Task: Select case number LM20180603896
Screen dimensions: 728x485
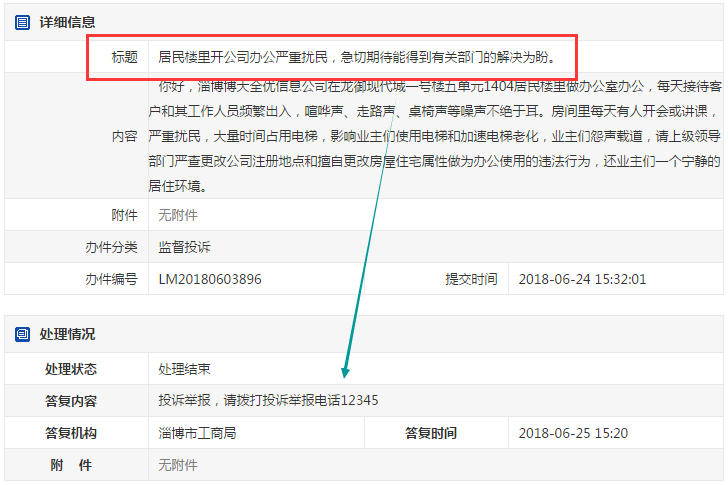Action: click(x=210, y=279)
